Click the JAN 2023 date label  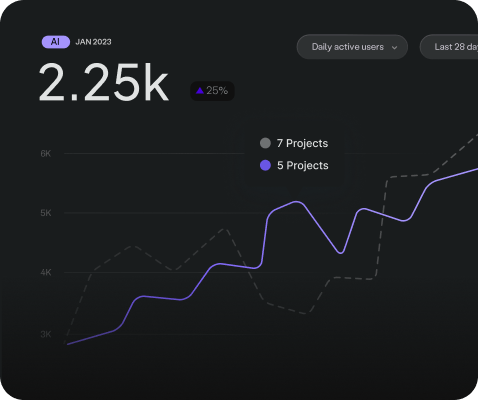(93, 42)
